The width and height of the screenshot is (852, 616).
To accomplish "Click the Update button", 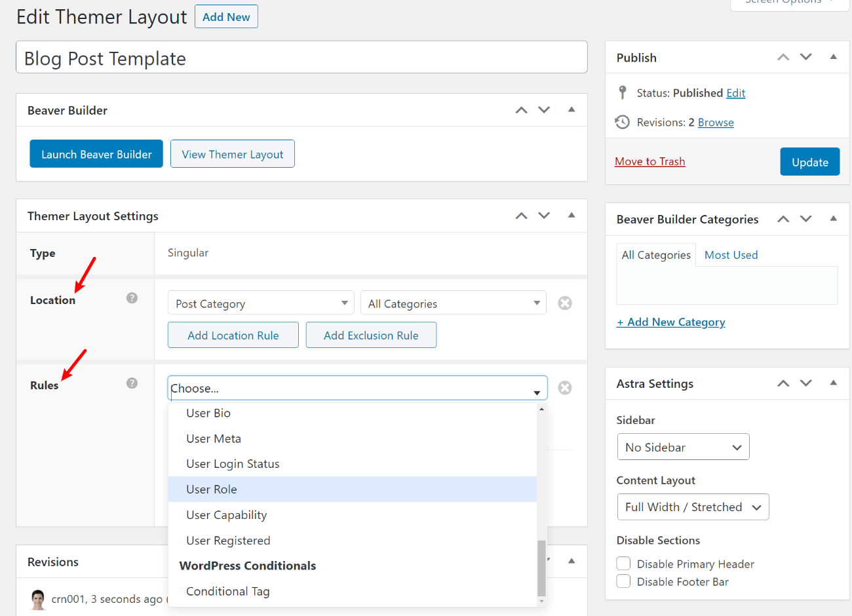I will click(x=810, y=162).
